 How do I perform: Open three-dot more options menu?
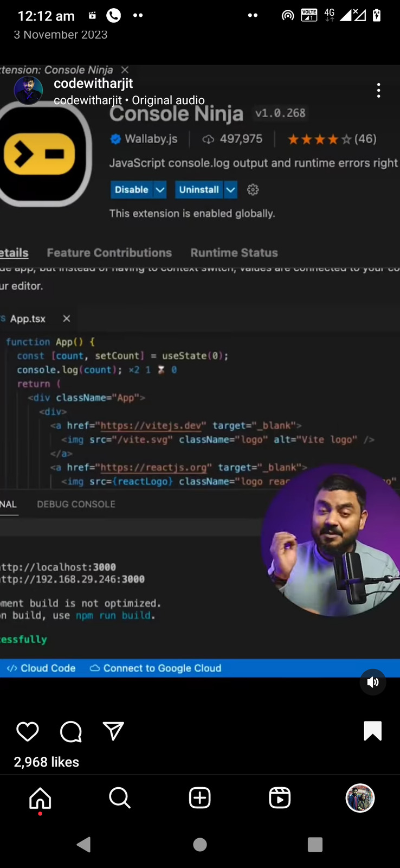point(378,91)
